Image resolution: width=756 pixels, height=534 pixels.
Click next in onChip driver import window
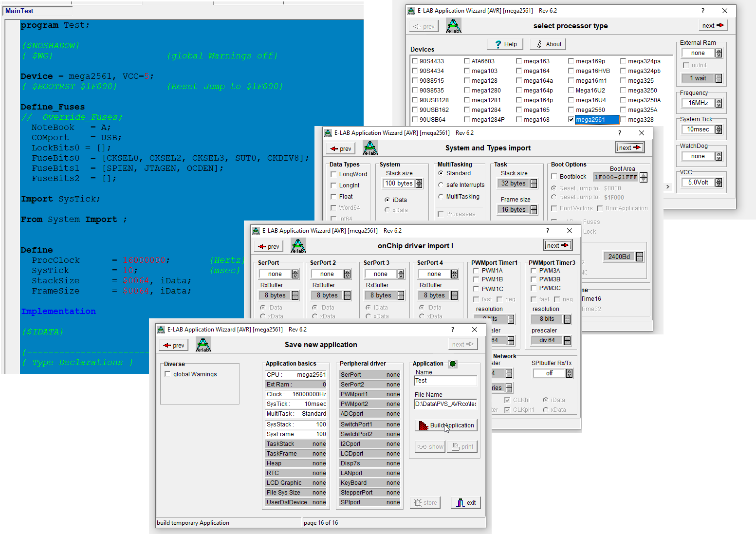558,245
